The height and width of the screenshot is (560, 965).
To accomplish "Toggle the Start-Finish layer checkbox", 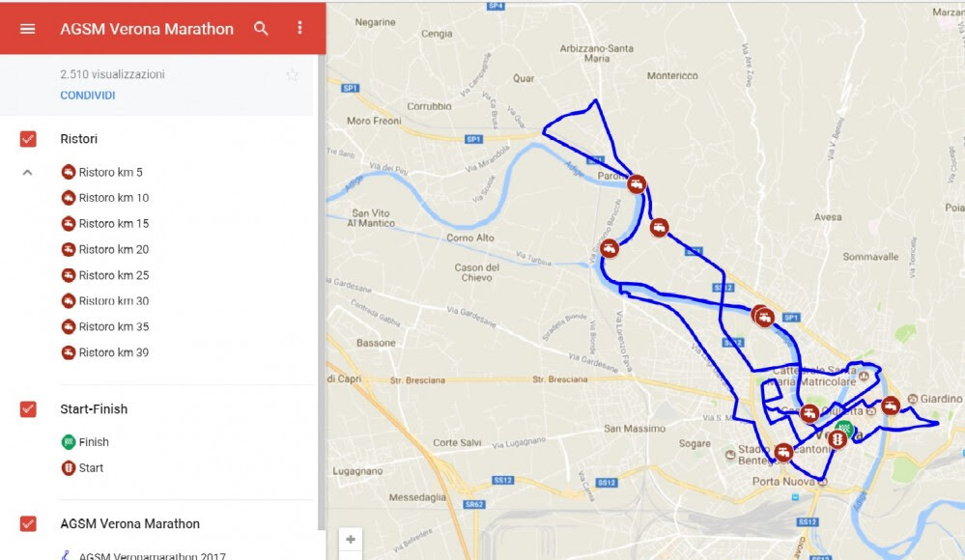I will 28,409.
